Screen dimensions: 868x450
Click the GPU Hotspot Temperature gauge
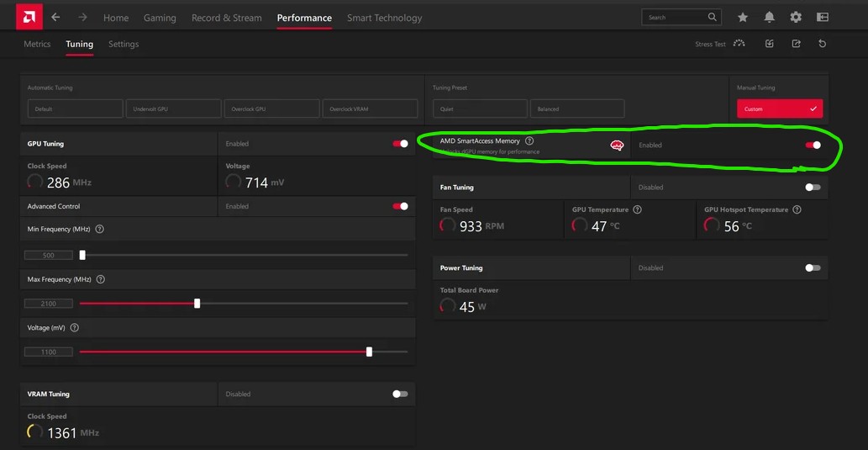point(712,225)
